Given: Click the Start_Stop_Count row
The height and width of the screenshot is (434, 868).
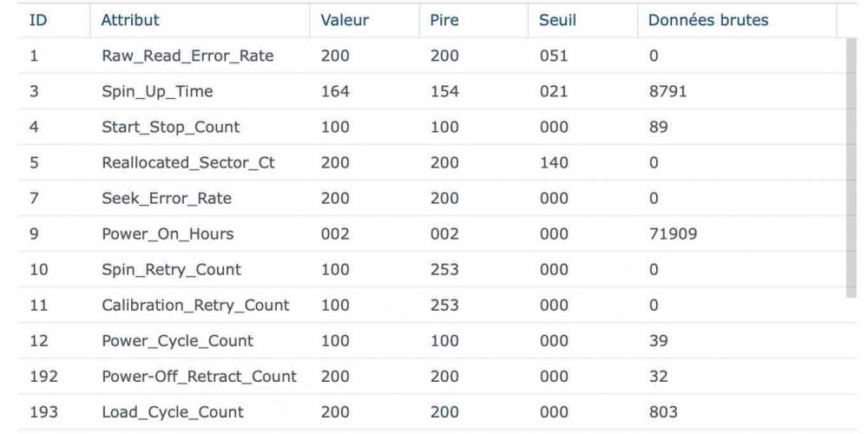Looking at the screenshot, I should (171, 128).
